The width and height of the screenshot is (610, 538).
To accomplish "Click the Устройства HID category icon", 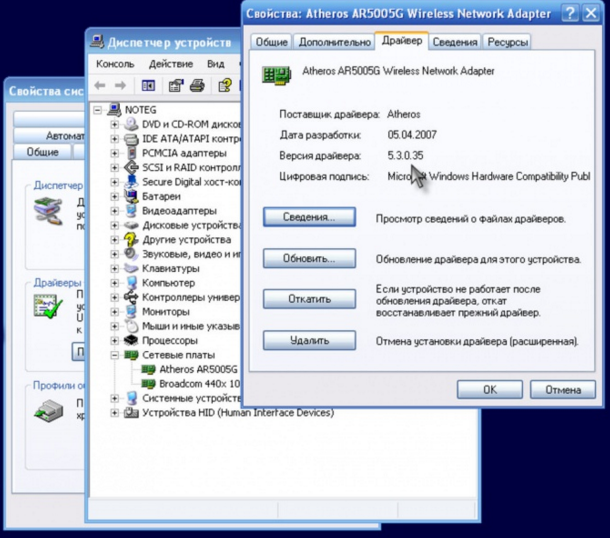I will pos(131,412).
